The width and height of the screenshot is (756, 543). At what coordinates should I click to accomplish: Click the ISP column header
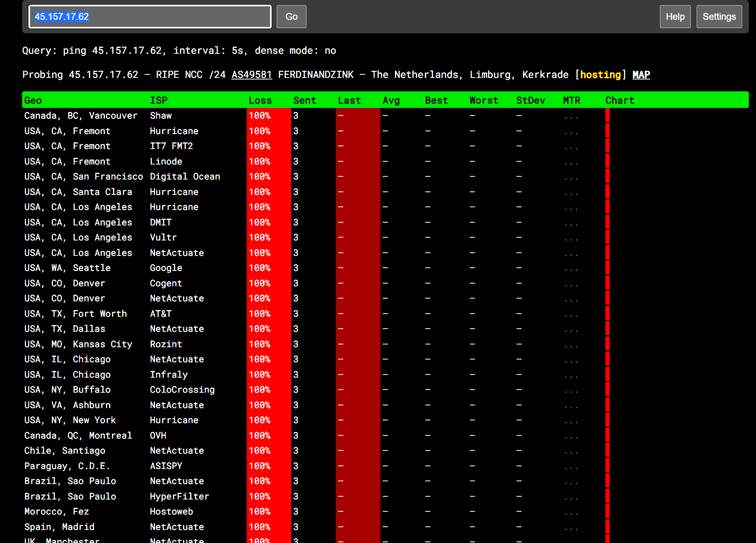click(159, 100)
